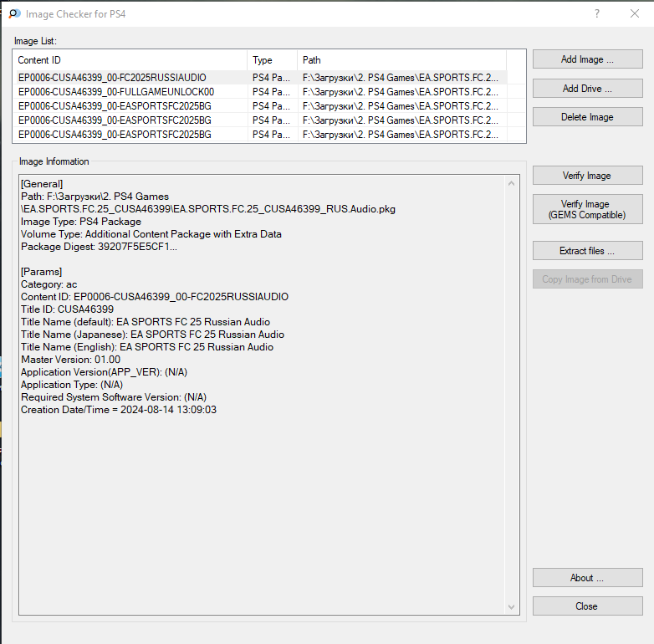654x644 pixels.
Task: Click the Application Version(APP_VER) line
Action: coord(104,372)
